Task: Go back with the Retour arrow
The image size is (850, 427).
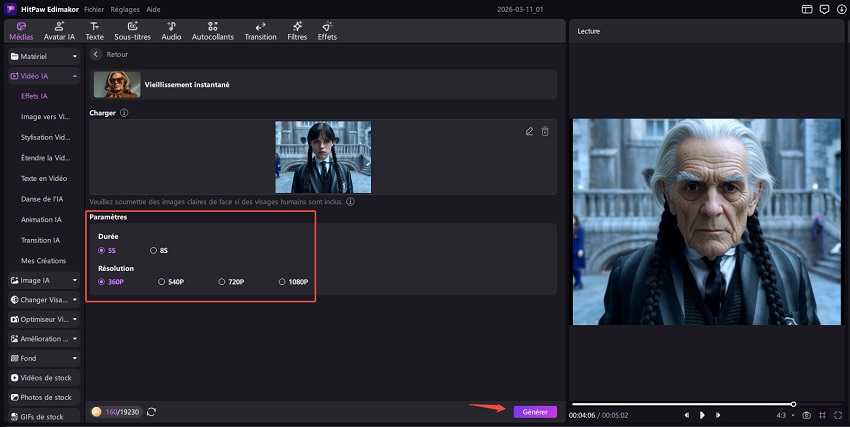Action: pos(96,54)
